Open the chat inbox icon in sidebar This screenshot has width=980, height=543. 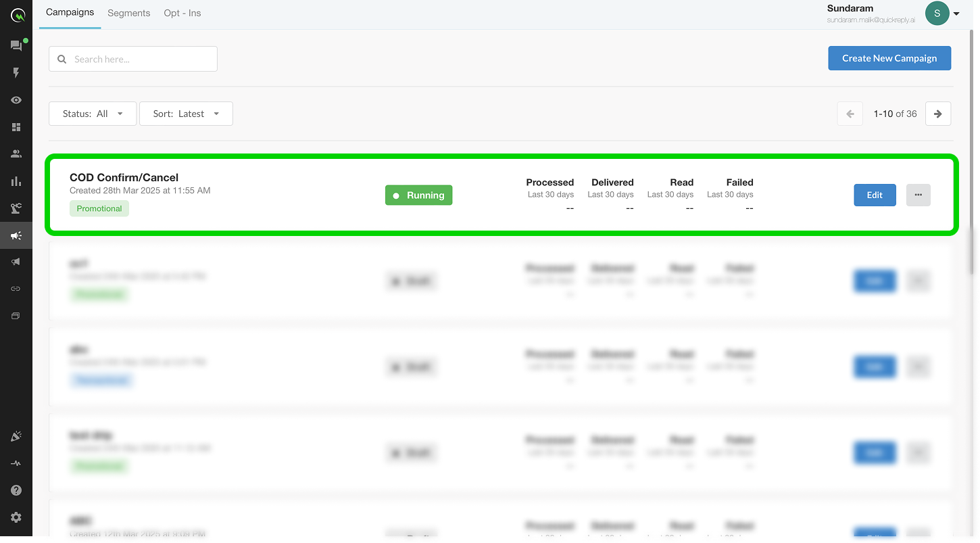point(16,46)
